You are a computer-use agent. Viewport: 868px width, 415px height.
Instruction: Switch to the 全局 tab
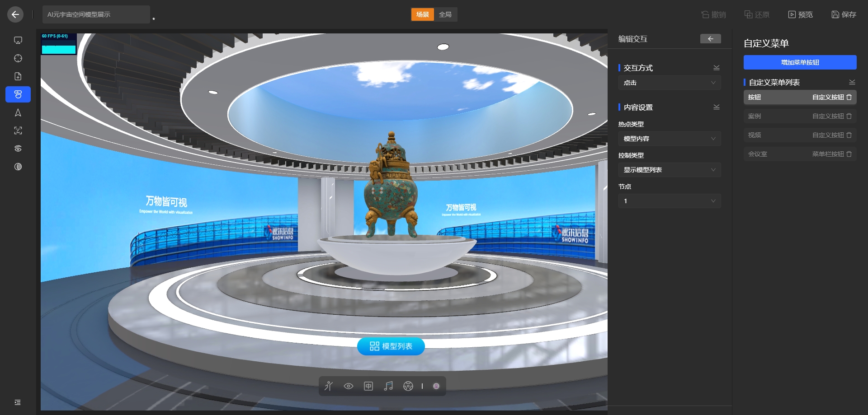445,14
